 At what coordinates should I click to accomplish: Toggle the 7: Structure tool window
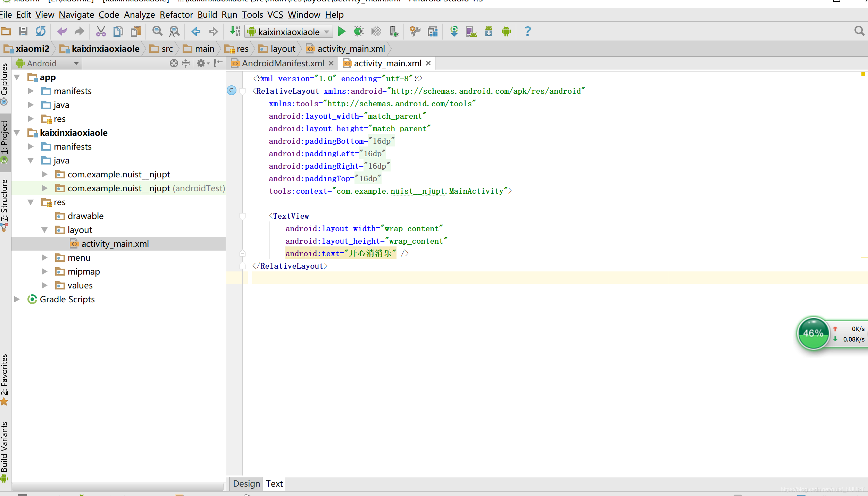tap(5, 205)
